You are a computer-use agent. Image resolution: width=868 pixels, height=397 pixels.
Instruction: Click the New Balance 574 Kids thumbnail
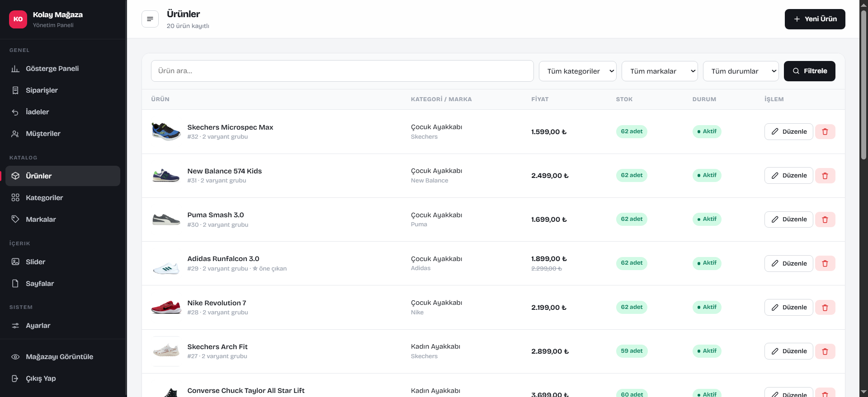166,176
